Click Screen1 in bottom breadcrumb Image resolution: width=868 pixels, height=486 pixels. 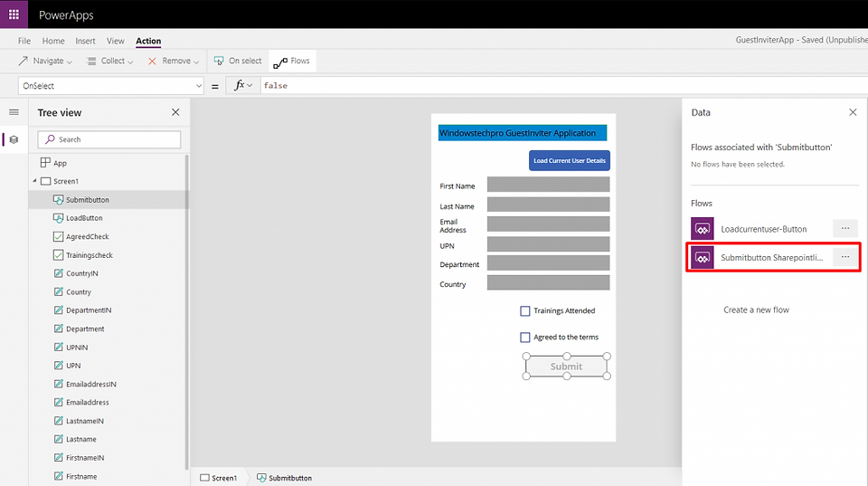click(219, 478)
